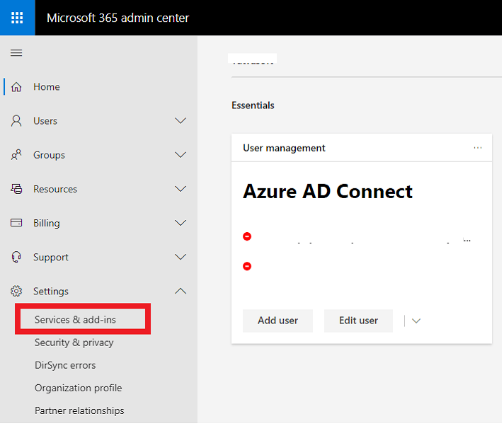The width and height of the screenshot is (504, 426).
Task: Click the User management card title
Action: click(x=284, y=148)
